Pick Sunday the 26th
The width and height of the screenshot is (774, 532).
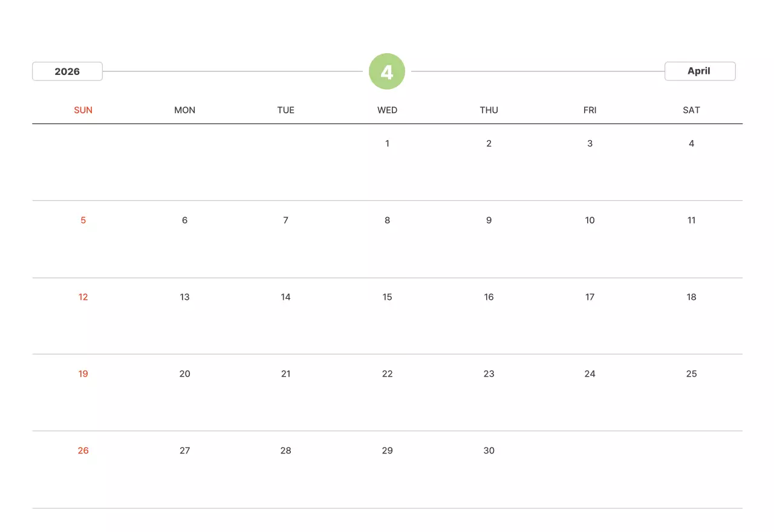83,450
